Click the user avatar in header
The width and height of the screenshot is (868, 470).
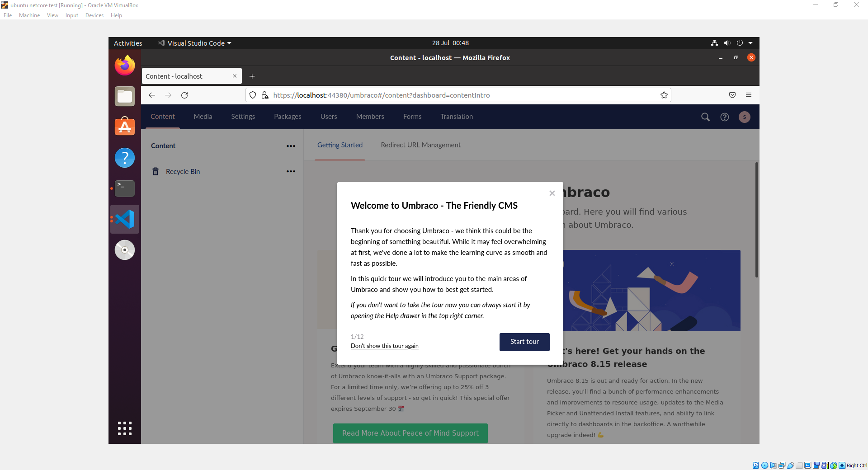pyautogui.click(x=744, y=117)
